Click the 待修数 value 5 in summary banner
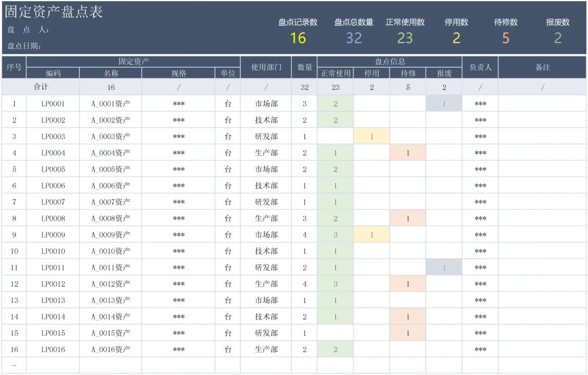The width and height of the screenshot is (588, 375). pyautogui.click(x=505, y=38)
